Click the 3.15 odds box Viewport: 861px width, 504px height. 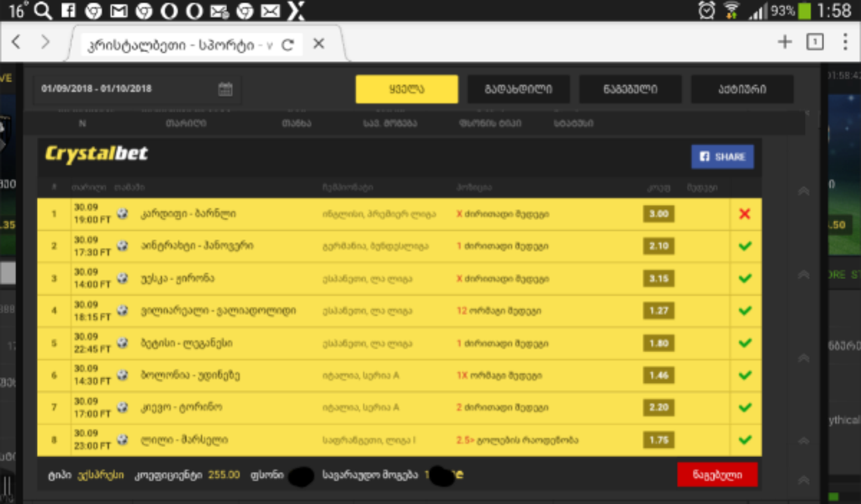click(658, 279)
